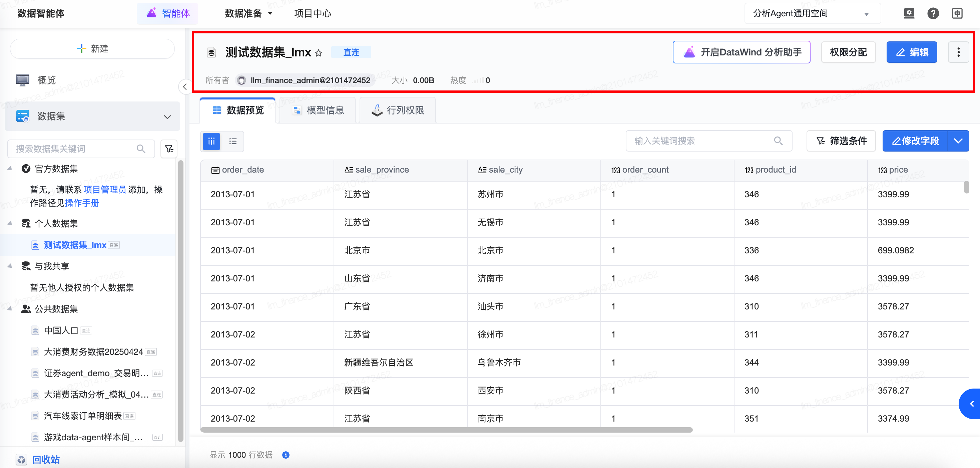980x468 pixels.
Task: Switch to the list view toggle
Action: point(233,141)
